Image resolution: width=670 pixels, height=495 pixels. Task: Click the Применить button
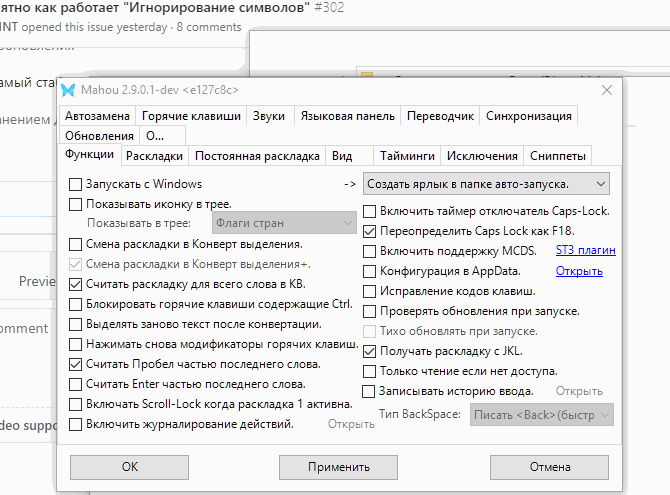click(338, 467)
